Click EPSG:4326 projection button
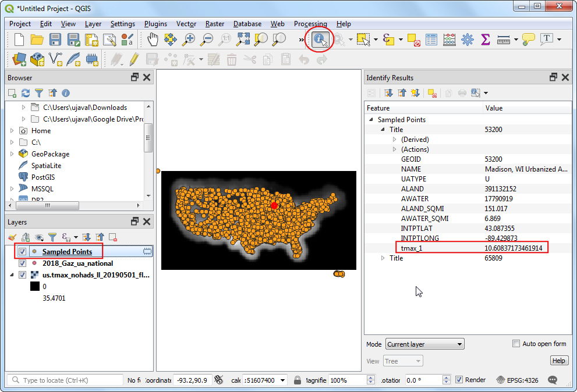This screenshot has width=577, height=392. pyautogui.click(x=518, y=380)
